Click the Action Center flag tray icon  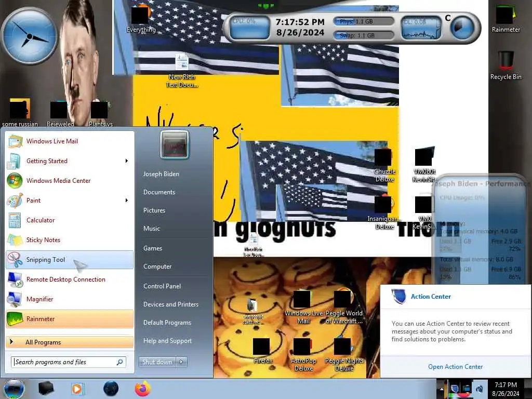[x=455, y=389]
